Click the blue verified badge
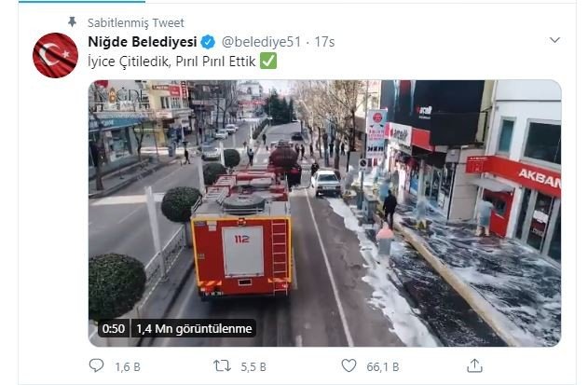The image size is (588, 385). pos(208,42)
